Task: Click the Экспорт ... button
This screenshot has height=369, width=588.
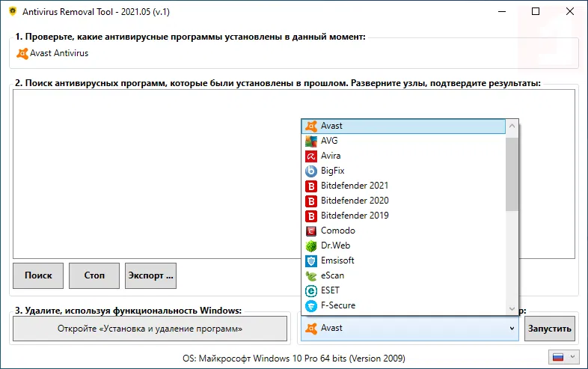Action: 151,275
